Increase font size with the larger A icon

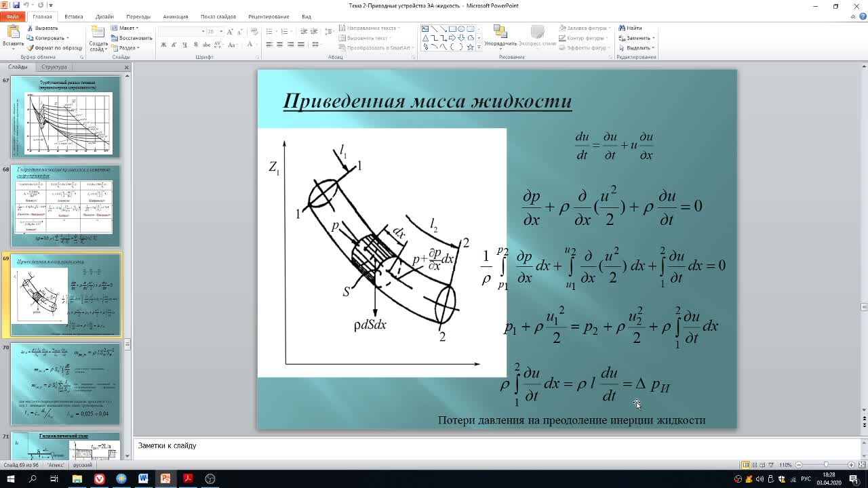pos(230,31)
